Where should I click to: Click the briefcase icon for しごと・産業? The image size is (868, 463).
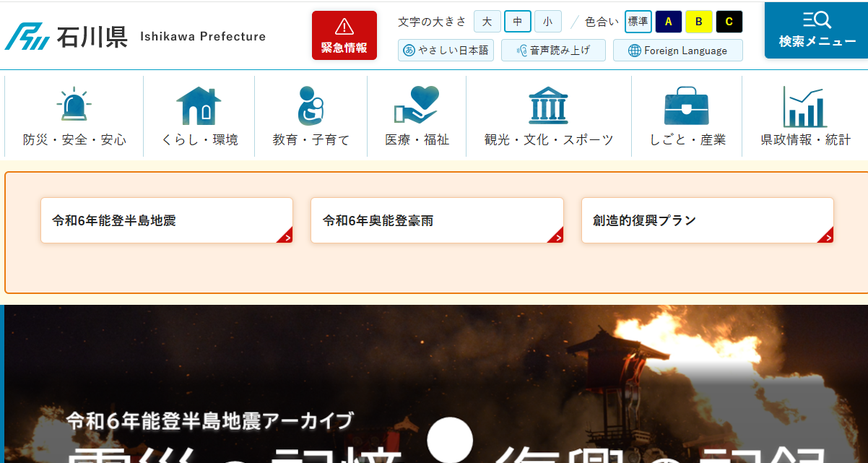click(687, 106)
